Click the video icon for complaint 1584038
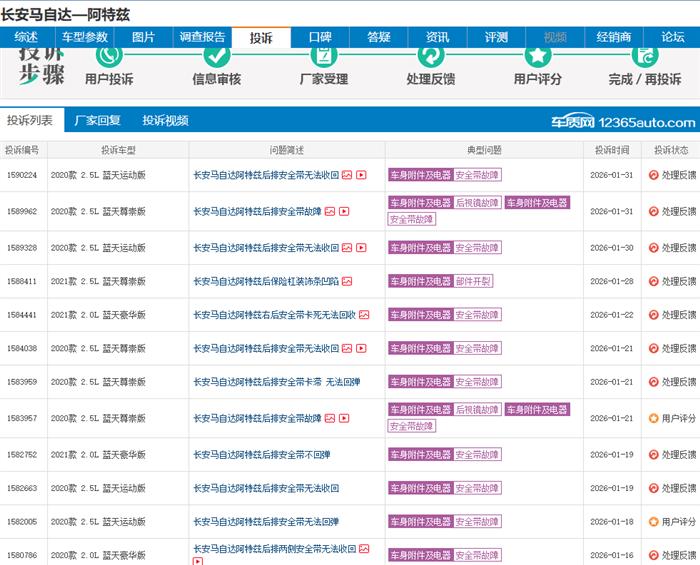The width and height of the screenshot is (700, 565). click(361, 349)
